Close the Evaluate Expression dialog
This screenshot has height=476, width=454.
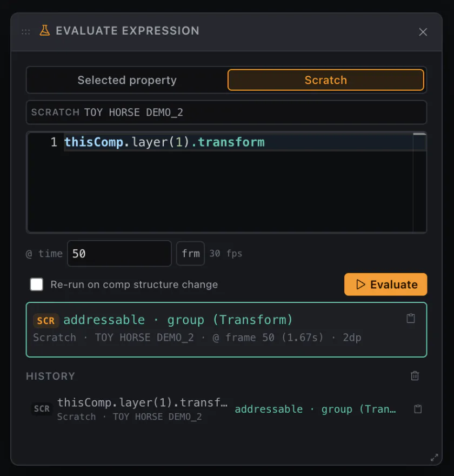[423, 32]
